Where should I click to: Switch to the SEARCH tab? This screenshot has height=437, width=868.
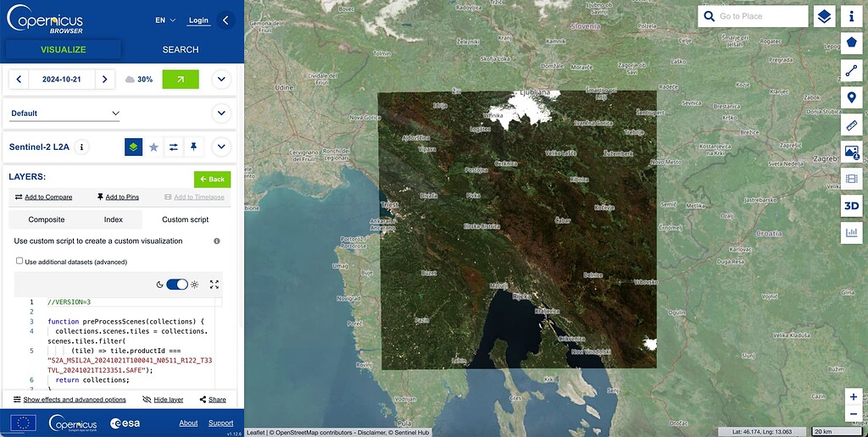coord(181,50)
